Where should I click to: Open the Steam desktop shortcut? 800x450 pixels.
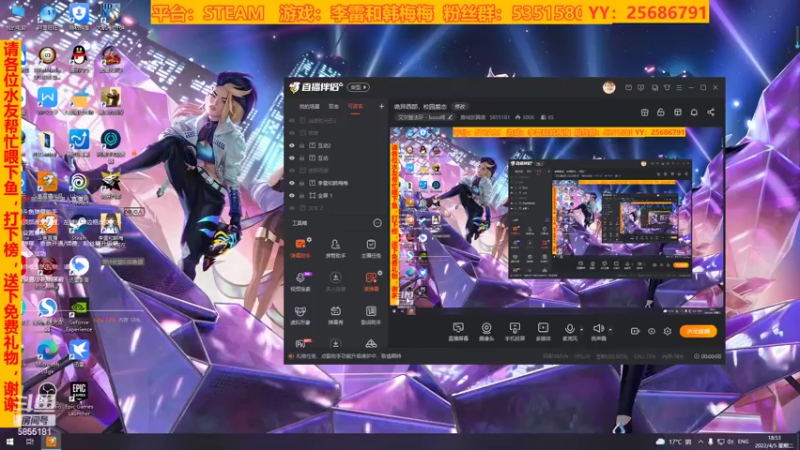[79, 228]
